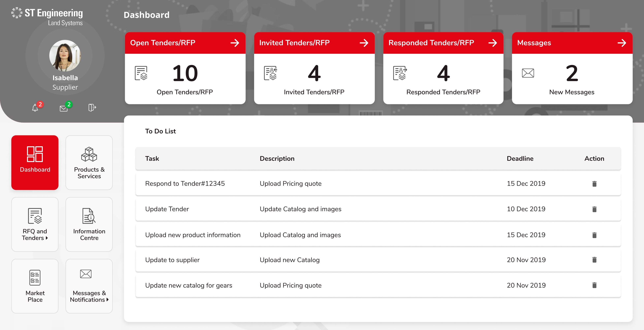Click the Open Tenders document icon
644x330 pixels.
click(141, 73)
